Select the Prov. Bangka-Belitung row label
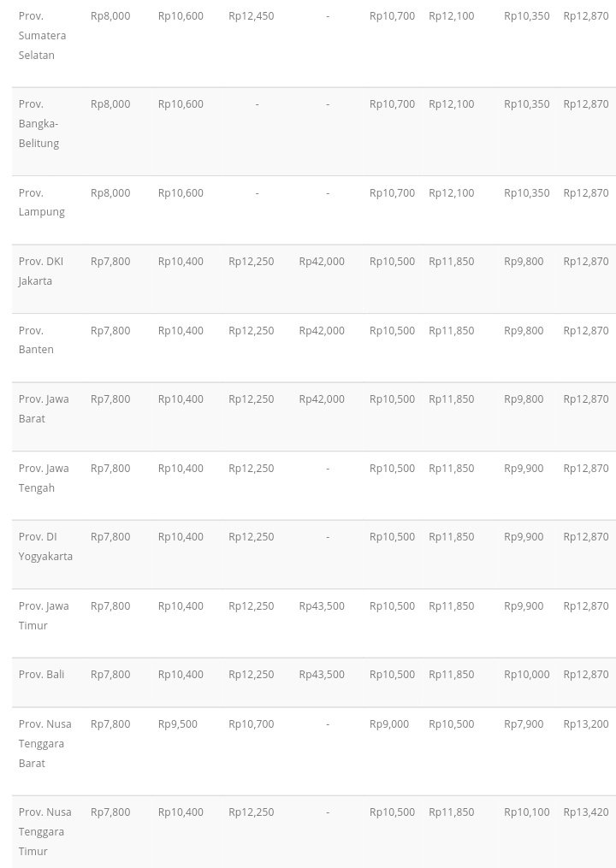 pos(39,123)
